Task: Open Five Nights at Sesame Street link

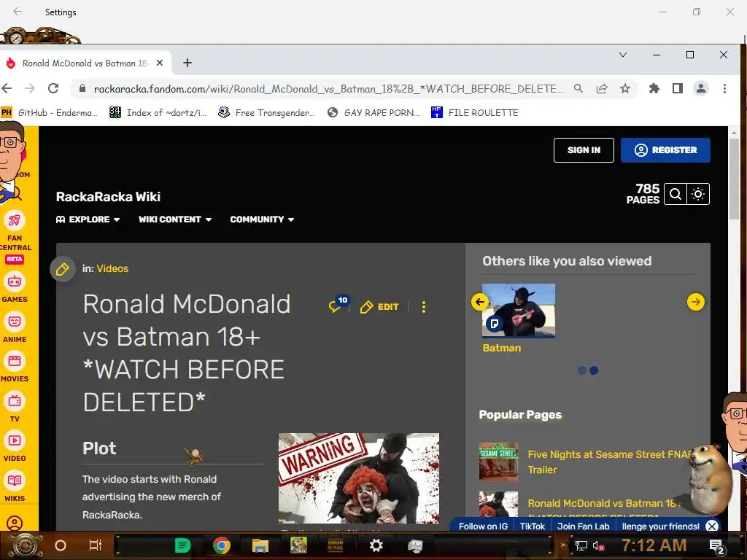Action: [609, 462]
